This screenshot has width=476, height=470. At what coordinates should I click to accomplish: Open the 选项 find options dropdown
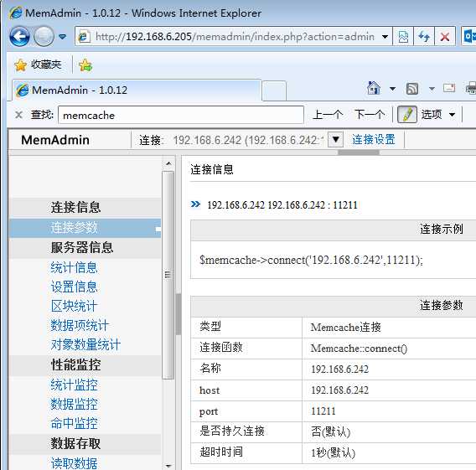(438, 115)
